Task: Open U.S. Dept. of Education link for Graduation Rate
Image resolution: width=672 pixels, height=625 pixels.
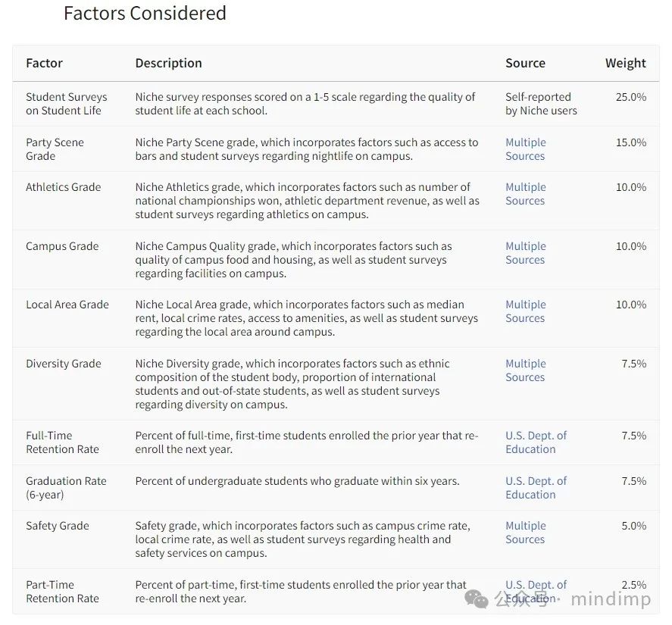Action: [536, 488]
